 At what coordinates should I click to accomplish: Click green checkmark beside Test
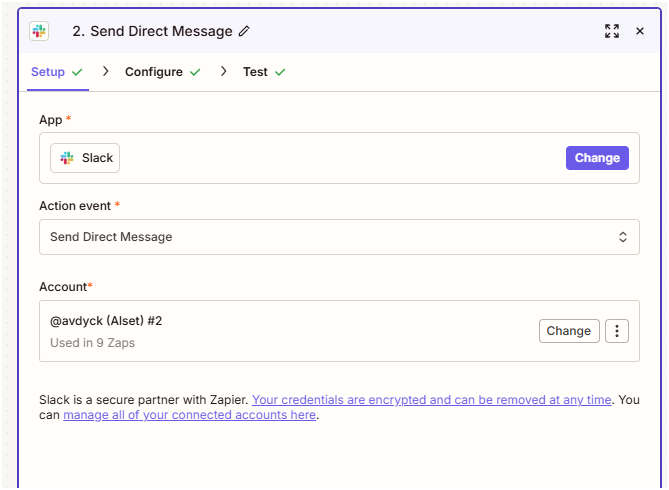280,72
